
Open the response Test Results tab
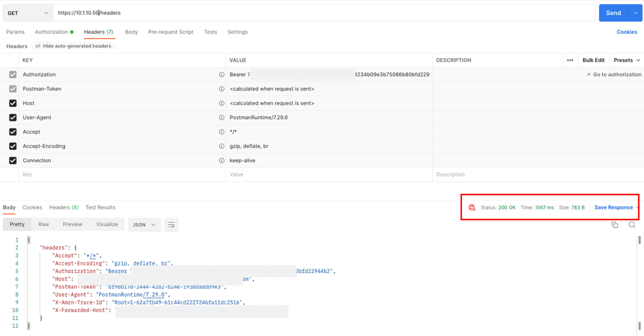pos(100,207)
